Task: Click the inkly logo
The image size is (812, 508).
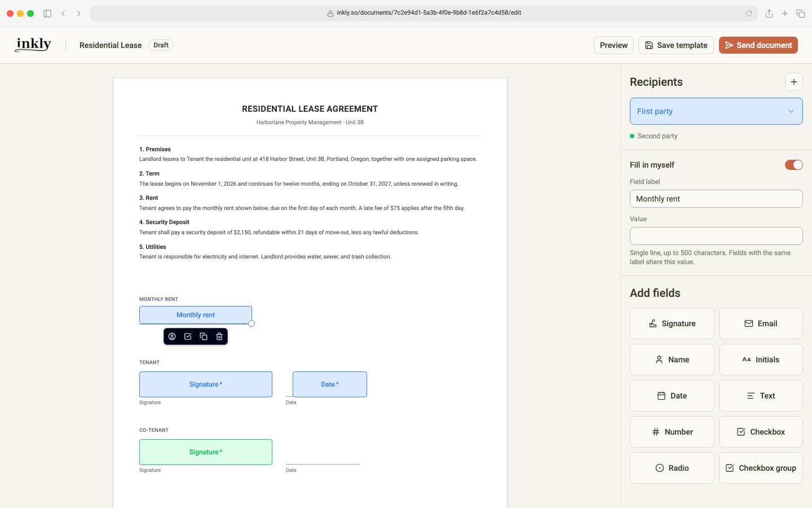Action: pyautogui.click(x=33, y=45)
